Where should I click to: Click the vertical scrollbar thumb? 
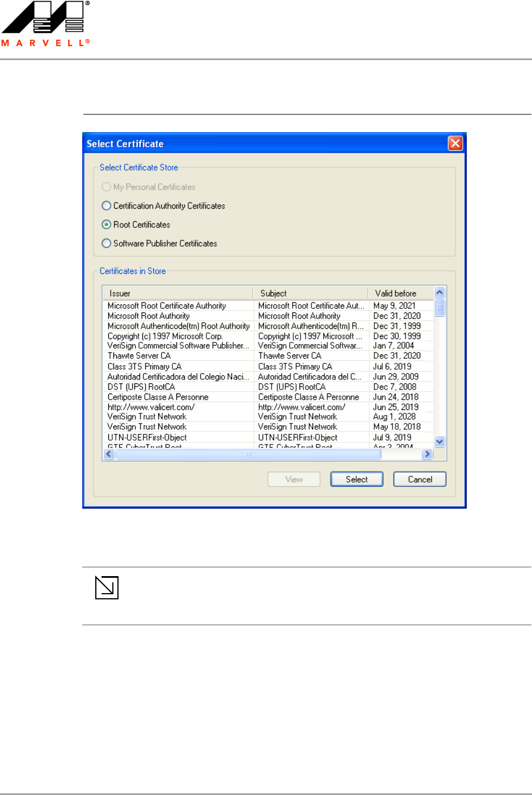440,307
